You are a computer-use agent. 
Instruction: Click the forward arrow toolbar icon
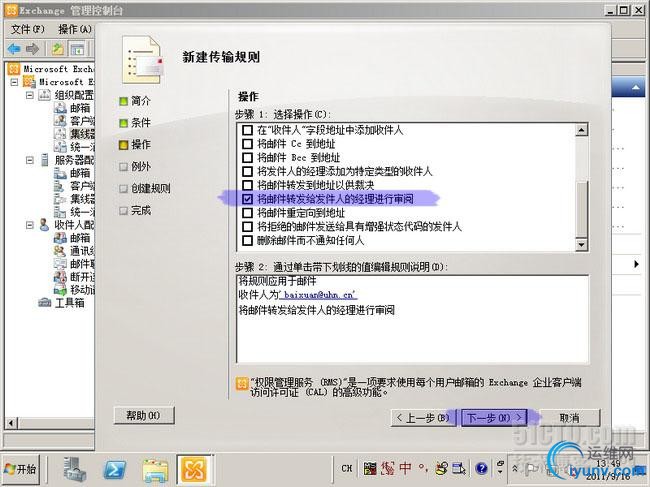tap(32, 49)
